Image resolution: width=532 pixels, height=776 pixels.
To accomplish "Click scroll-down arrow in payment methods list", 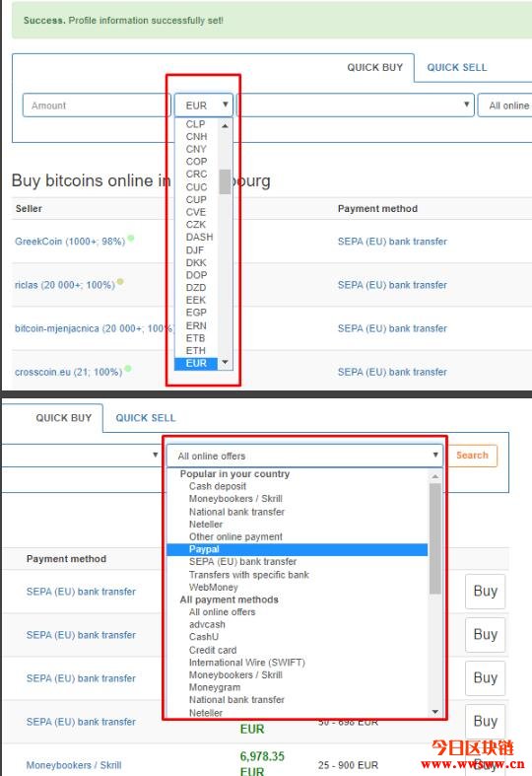I will pyautogui.click(x=435, y=712).
